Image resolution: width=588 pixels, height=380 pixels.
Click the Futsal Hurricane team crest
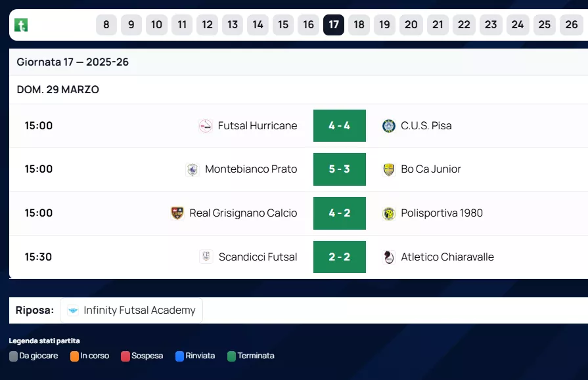(x=206, y=126)
